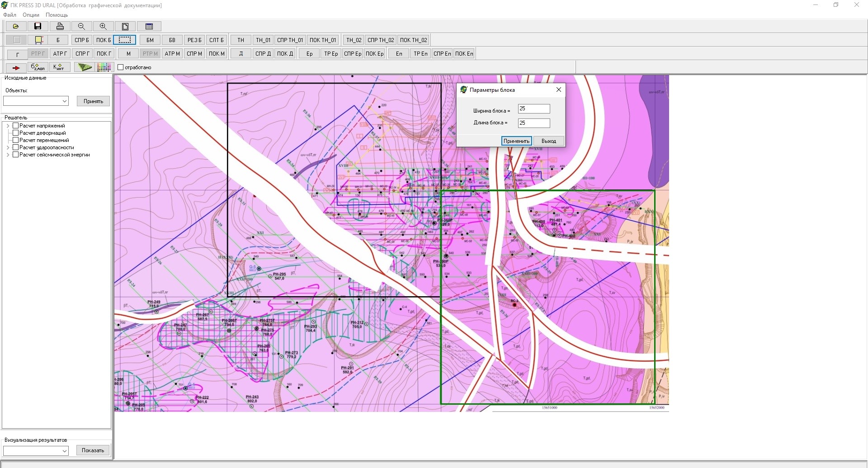The width and height of the screenshot is (868, 468).
Task: Click the БМ toolbar button
Action: pyautogui.click(x=150, y=40)
